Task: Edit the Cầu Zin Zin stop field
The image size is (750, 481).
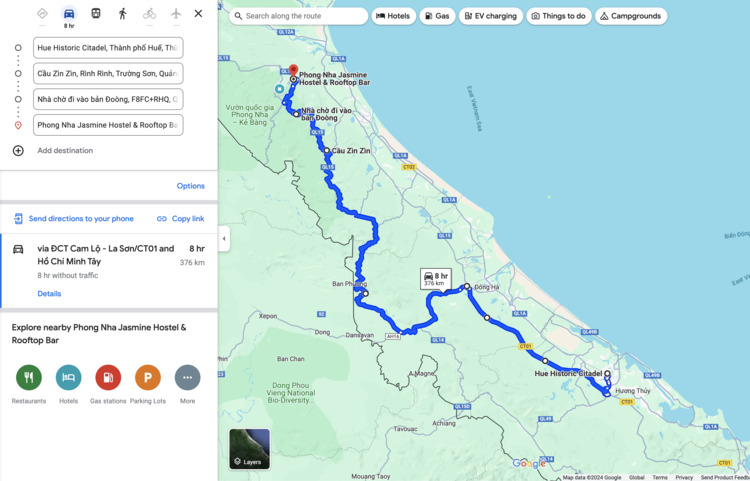Action: coord(108,74)
